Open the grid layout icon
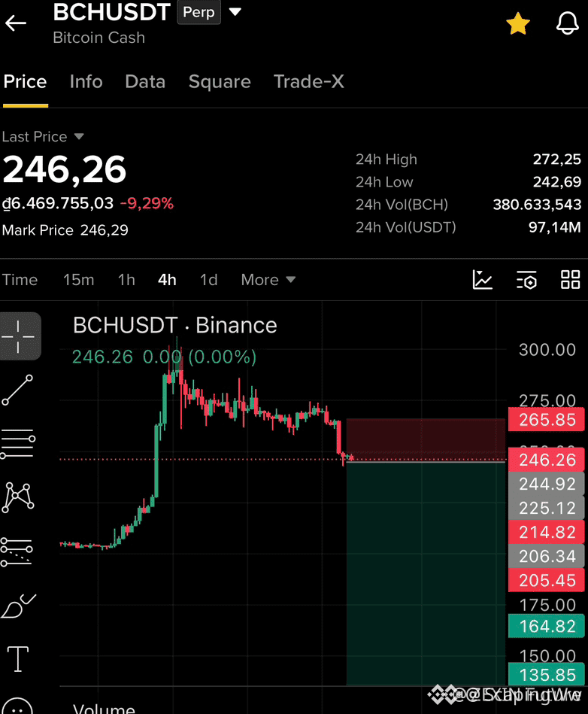The image size is (588, 714). (570, 280)
